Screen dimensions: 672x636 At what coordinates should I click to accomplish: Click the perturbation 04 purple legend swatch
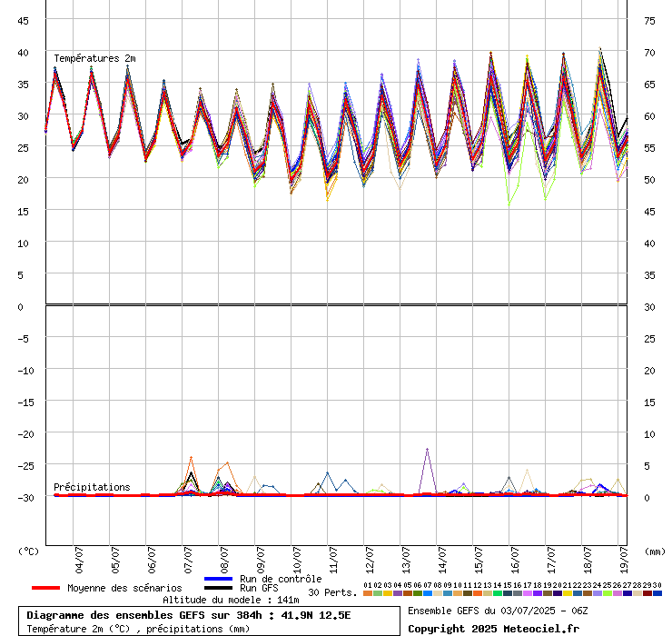pos(397,593)
